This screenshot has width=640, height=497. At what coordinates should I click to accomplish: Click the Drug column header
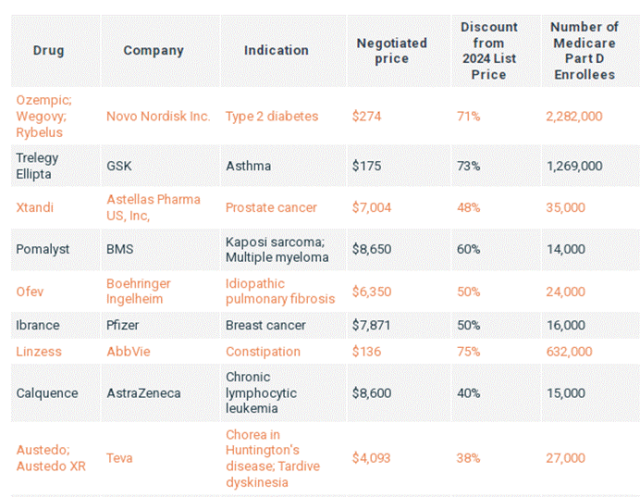[49, 50]
